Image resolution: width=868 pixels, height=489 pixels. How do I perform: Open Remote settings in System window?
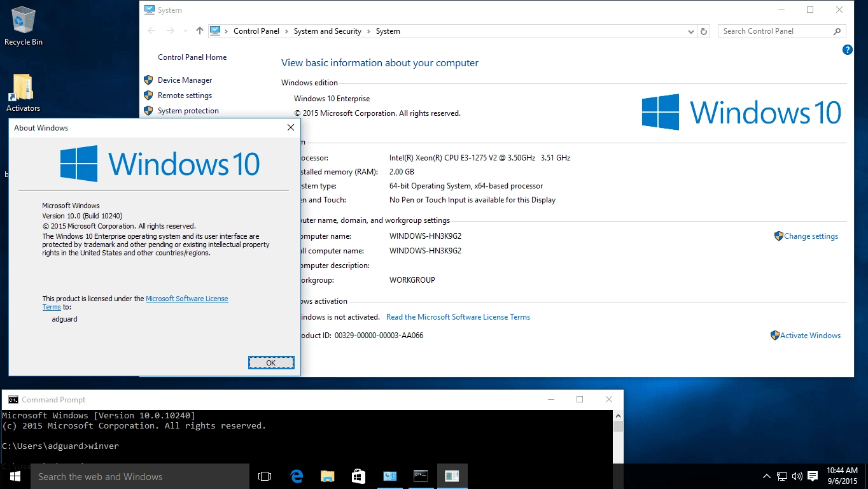185,96
